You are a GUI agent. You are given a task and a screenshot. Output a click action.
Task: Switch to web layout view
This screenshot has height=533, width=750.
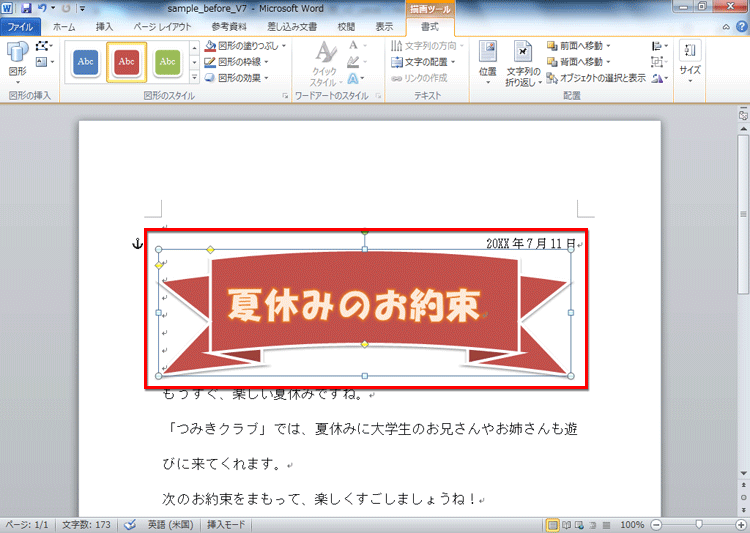click(579, 525)
